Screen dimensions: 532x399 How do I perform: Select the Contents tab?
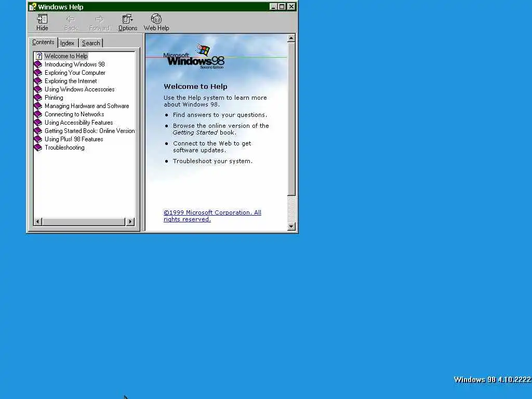click(x=43, y=42)
